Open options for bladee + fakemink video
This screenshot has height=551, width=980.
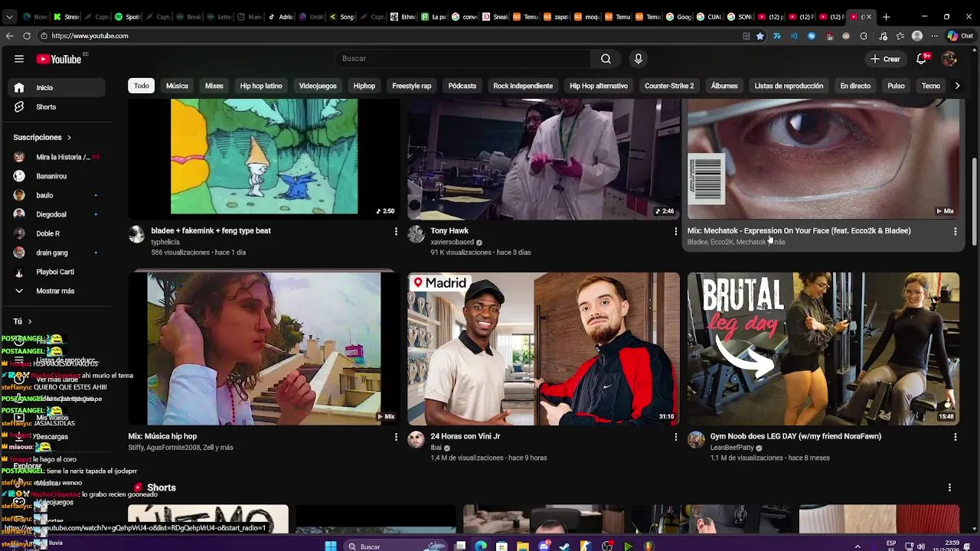pos(396,231)
